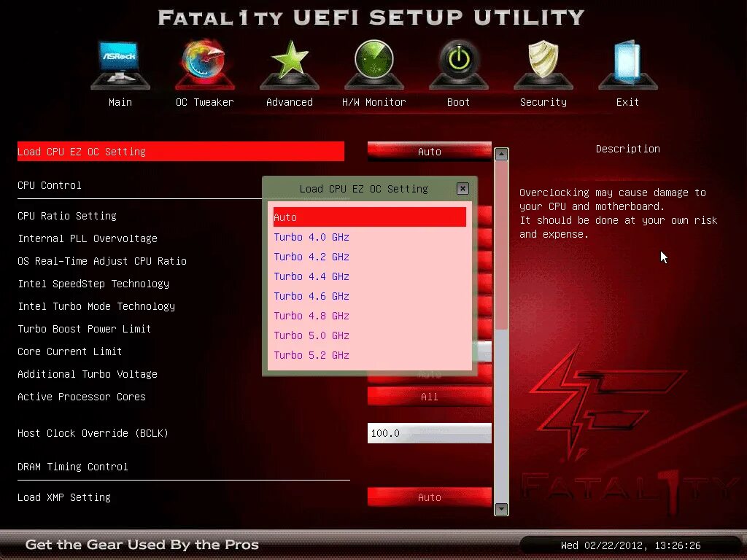Edit the Host Clock Override 100.0 field
This screenshot has width=747, height=560.
429,433
